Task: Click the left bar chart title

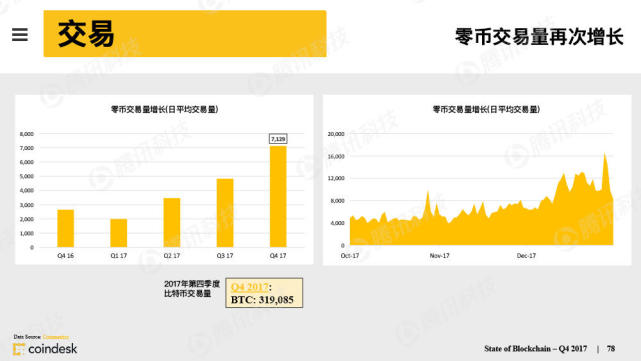Action: 164,110
